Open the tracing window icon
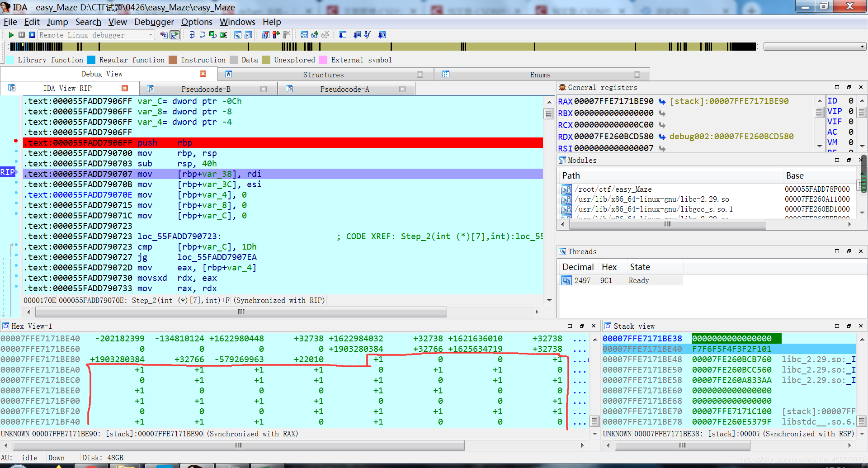Viewport: 868px width, 468px height. pos(382,35)
